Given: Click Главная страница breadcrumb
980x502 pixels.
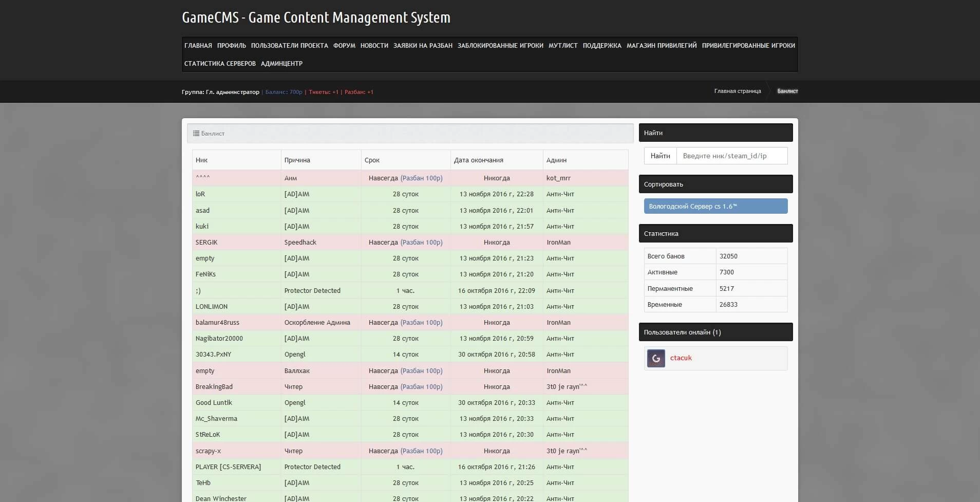Looking at the screenshot, I should (737, 91).
